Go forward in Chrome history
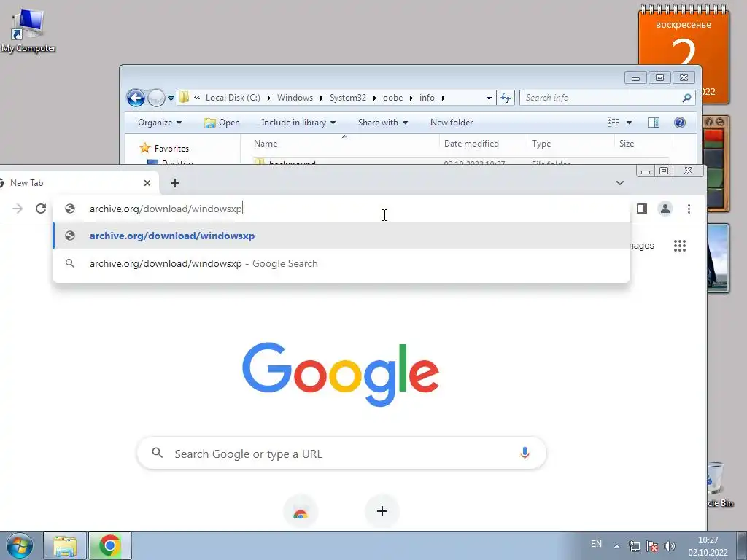 click(18, 209)
